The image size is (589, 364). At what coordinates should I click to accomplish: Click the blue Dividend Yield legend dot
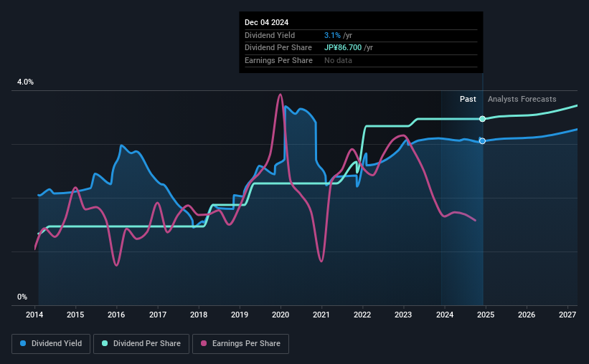(23, 343)
